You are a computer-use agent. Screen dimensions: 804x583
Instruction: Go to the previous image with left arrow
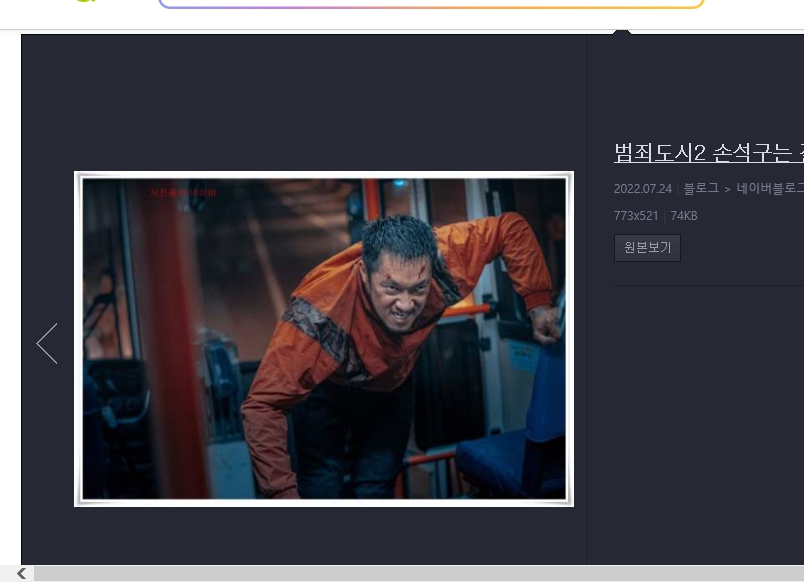(47, 344)
